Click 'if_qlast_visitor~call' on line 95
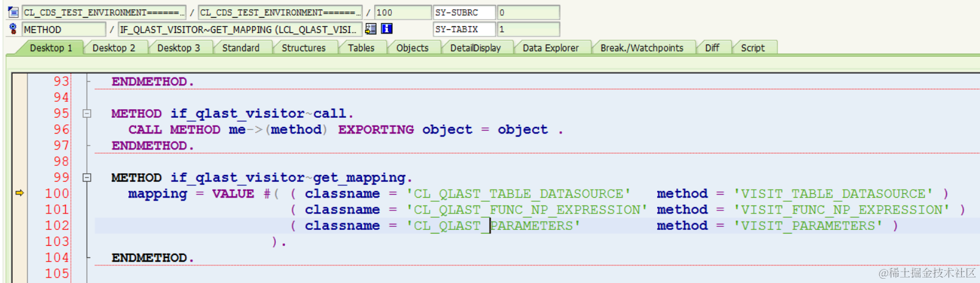The height and width of the screenshot is (283, 980). (x=258, y=114)
